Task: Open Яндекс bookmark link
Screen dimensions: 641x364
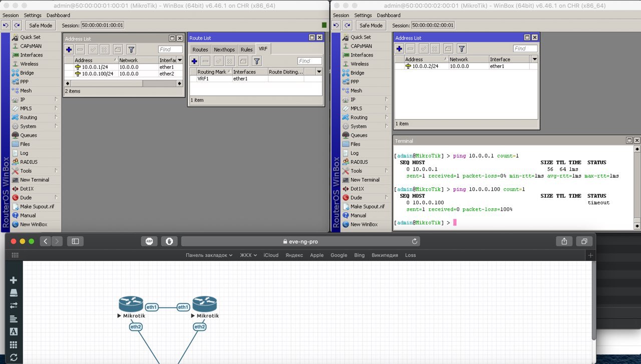Action: click(294, 255)
